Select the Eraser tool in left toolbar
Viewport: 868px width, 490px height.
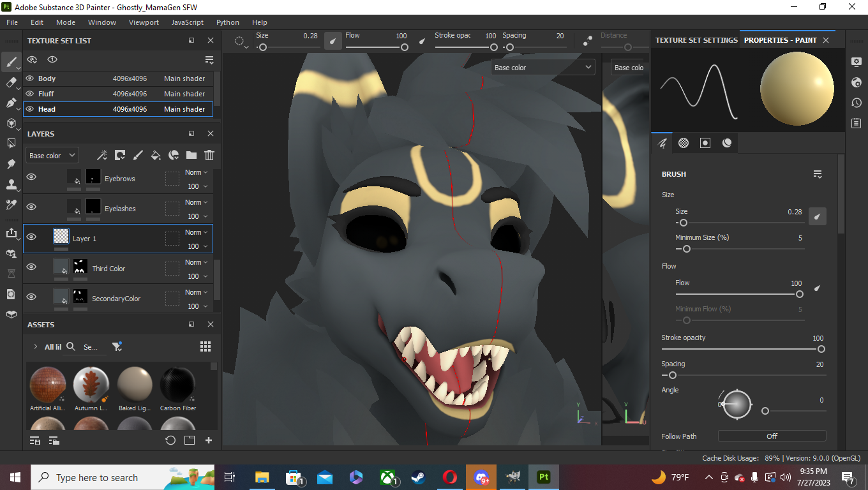click(x=11, y=82)
